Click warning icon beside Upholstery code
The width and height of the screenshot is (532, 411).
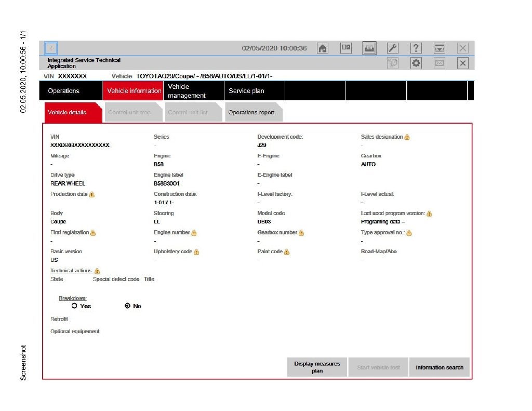point(196,252)
